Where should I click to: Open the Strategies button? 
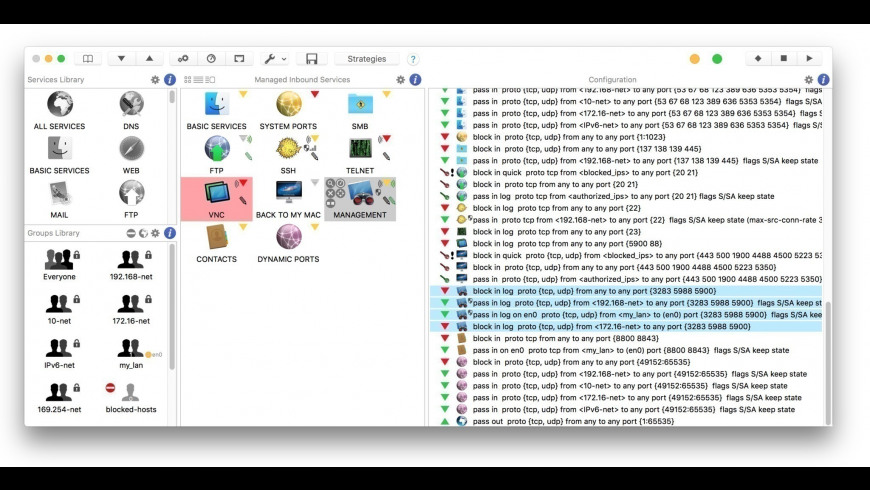(366, 59)
